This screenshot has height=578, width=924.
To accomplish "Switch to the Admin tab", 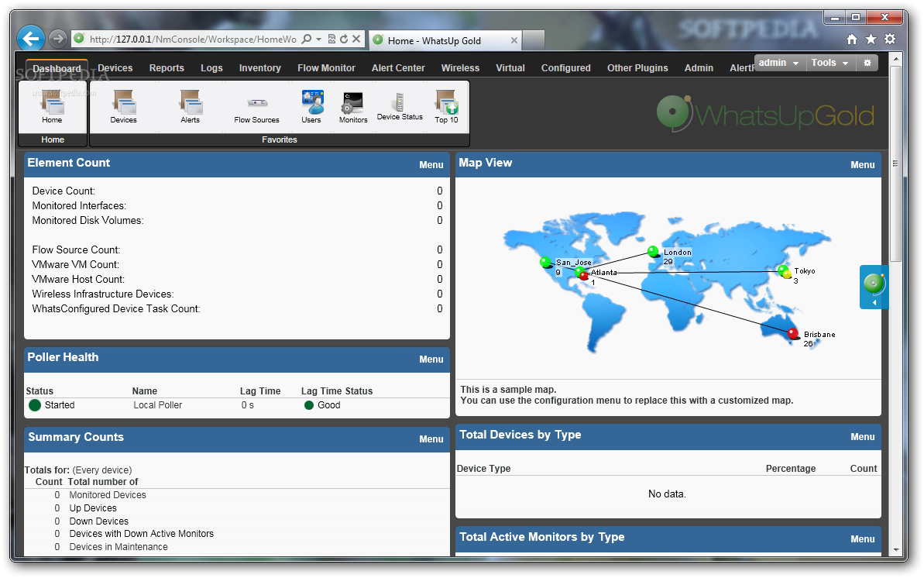I will click(x=699, y=68).
